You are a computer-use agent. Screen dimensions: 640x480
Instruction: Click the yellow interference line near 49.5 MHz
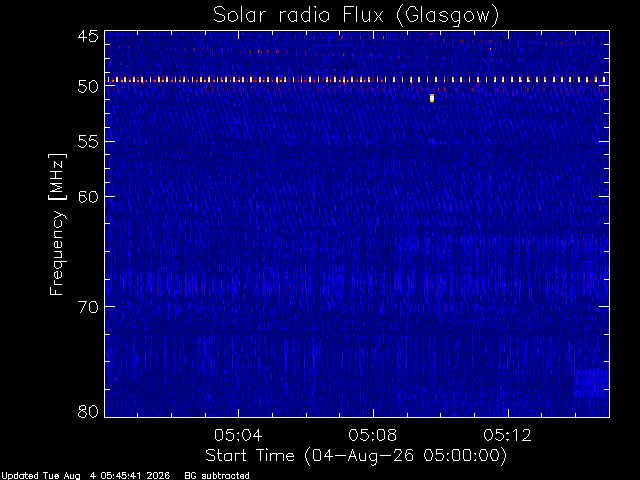357,80
